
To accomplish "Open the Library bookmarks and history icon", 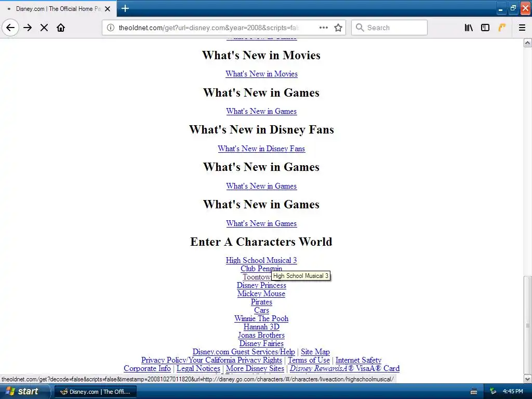I will pyautogui.click(x=469, y=28).
